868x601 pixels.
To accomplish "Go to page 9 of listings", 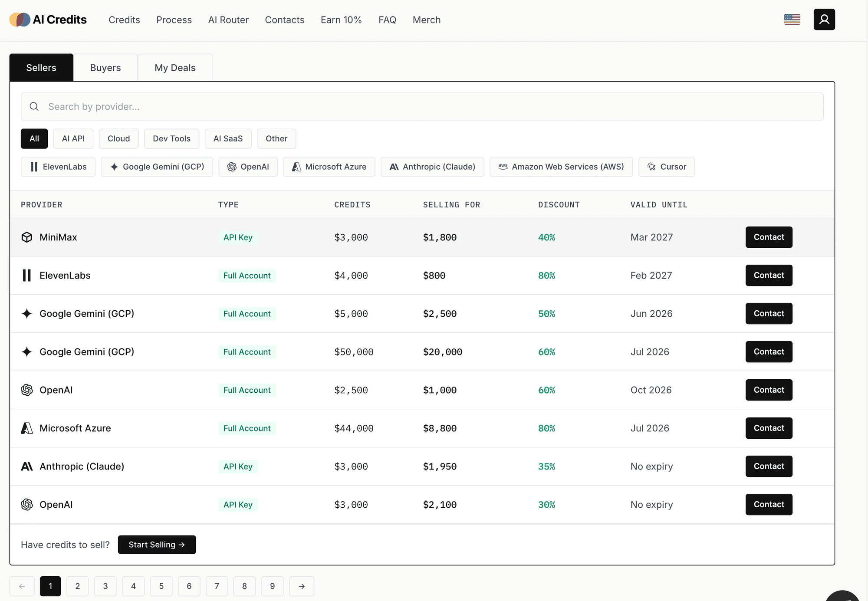I will [x=273, y=586].
